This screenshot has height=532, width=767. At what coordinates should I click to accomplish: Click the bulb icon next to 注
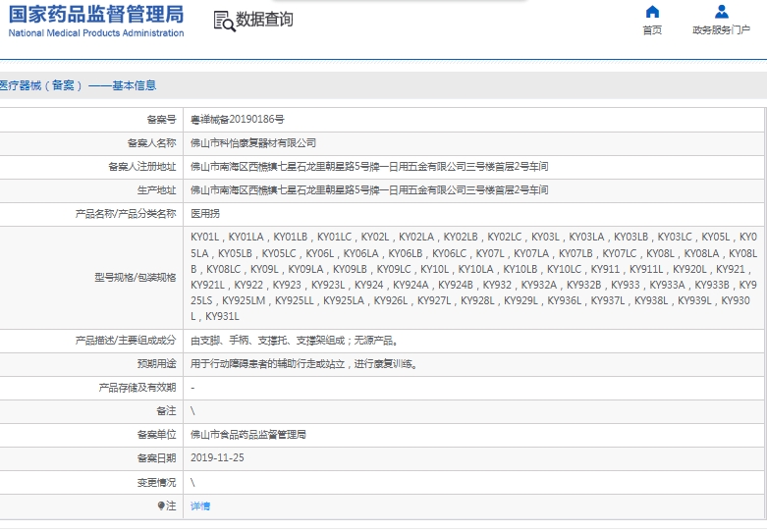[161, 505]
